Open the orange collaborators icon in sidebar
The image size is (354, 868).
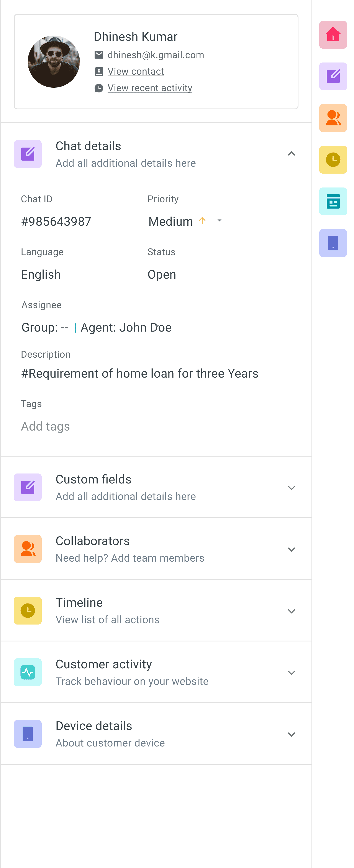pyautogui.click(x=333, y=118)
